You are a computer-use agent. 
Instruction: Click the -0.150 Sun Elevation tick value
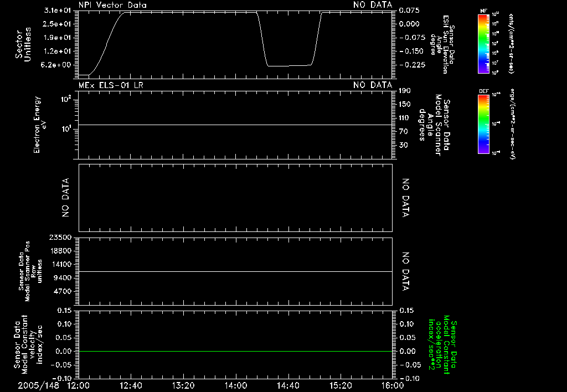pos(411,51)
